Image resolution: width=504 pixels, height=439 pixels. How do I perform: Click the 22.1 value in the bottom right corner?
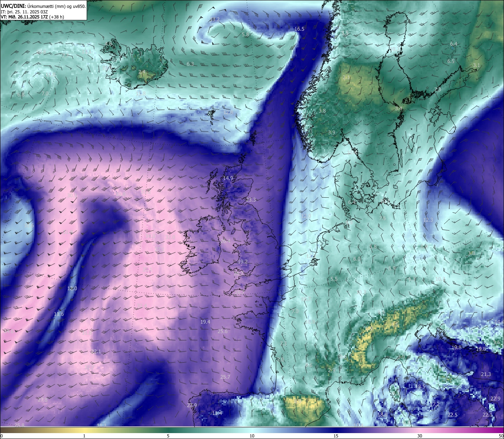point(487,415)
